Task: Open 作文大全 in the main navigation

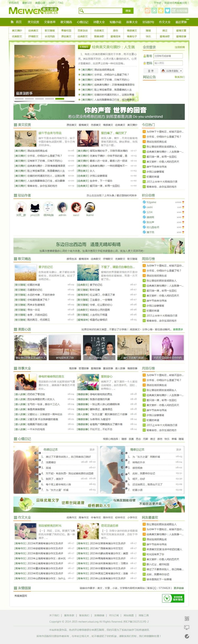Action: pos(164,22)
